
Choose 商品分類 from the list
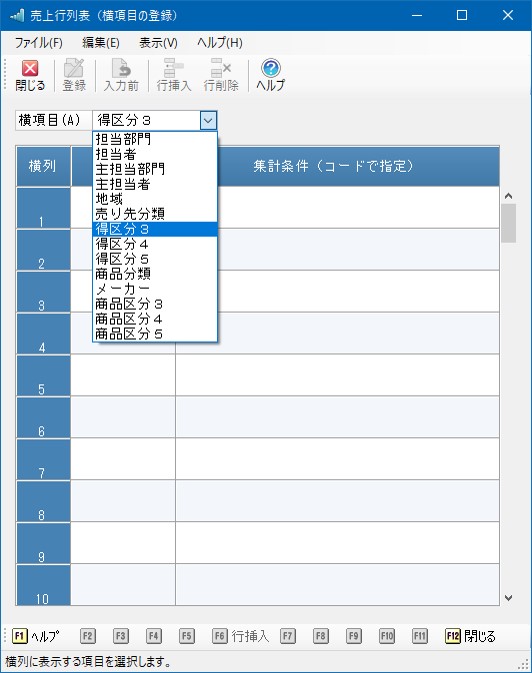pos(155,274)
